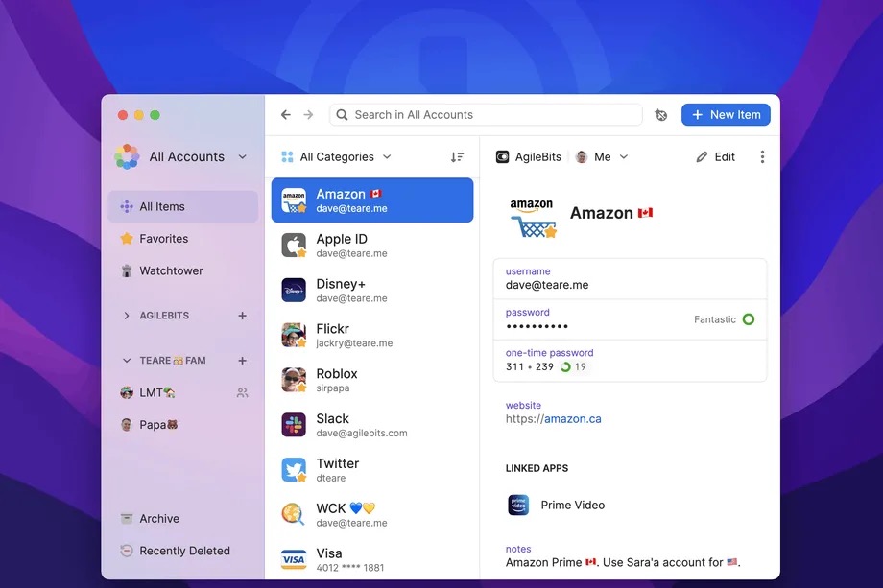Click the plus icon next to TEARE FAM
Image resolution: width=883 pixels, height=588 pixels.
pos(242,361)
